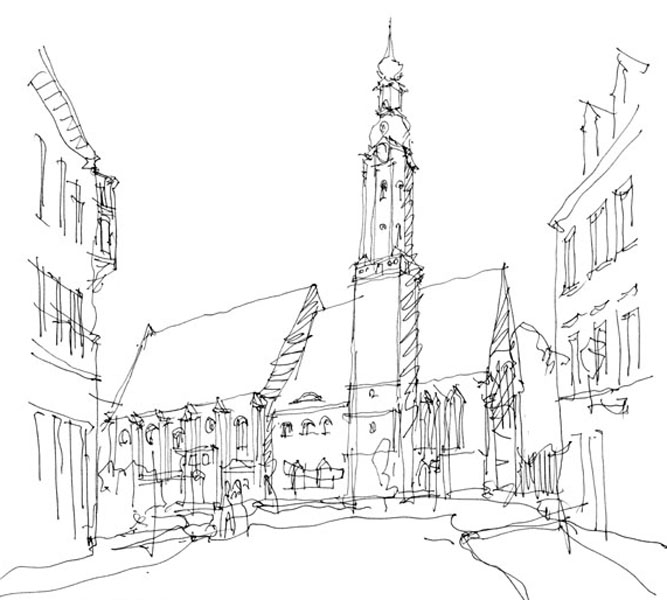Screen dimensions: 667x600
Task: Click the open pavement in the foreground
Action: [x=330, y=560]
